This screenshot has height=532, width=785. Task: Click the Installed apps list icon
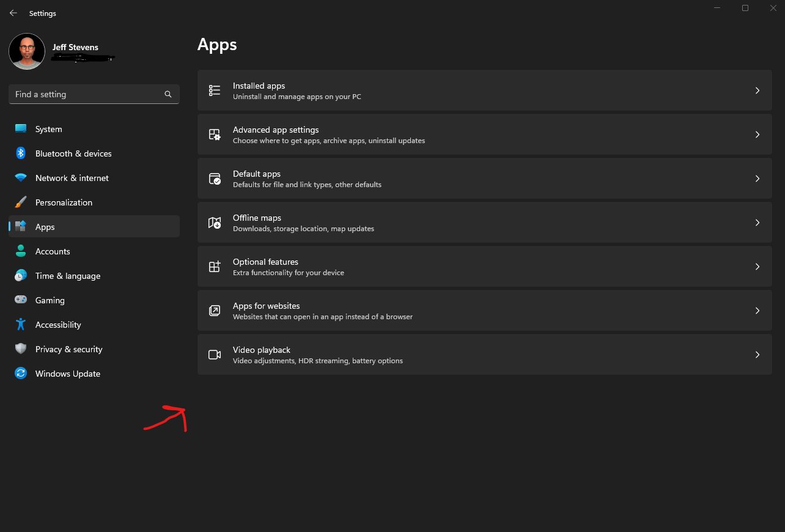[x=215, y=91]
